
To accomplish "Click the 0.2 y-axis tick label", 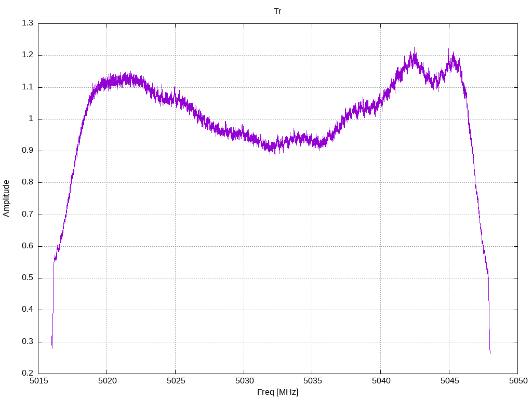I will coord(28,373).
